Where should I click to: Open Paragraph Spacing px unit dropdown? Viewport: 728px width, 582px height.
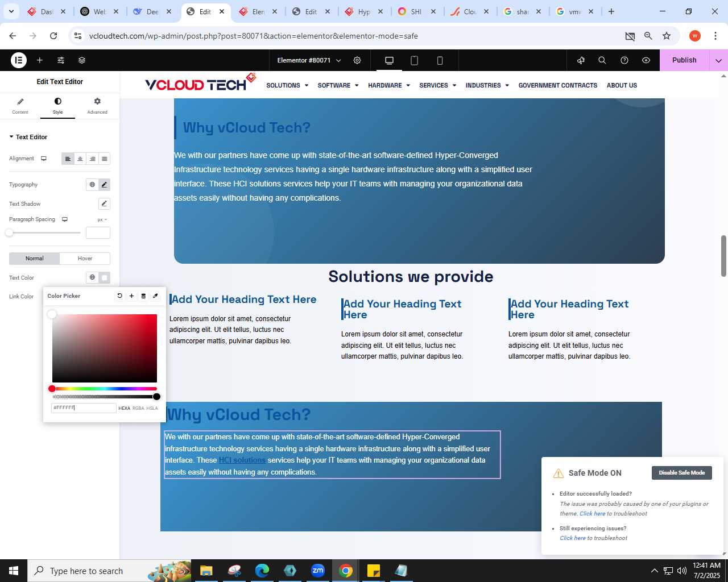(102, 219)
